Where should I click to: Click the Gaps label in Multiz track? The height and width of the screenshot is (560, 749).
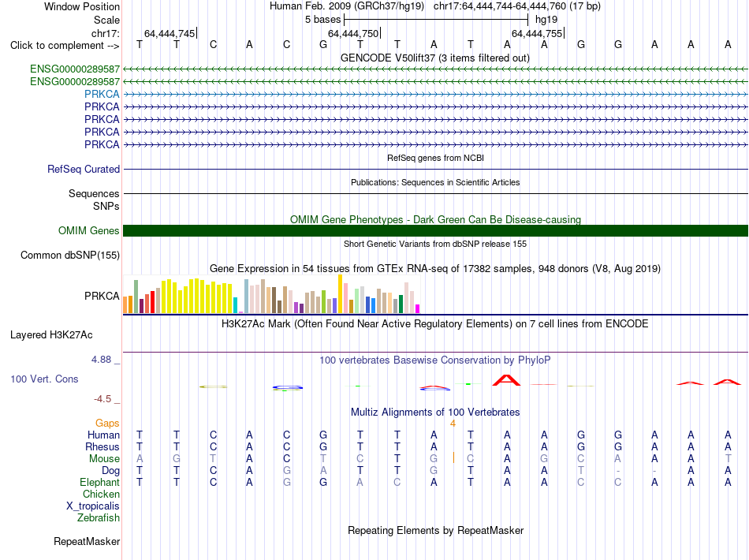(x=107, y=424)
